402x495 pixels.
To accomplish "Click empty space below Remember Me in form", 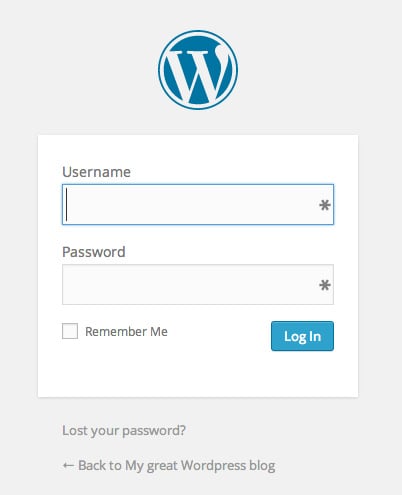I will (150, 370).
